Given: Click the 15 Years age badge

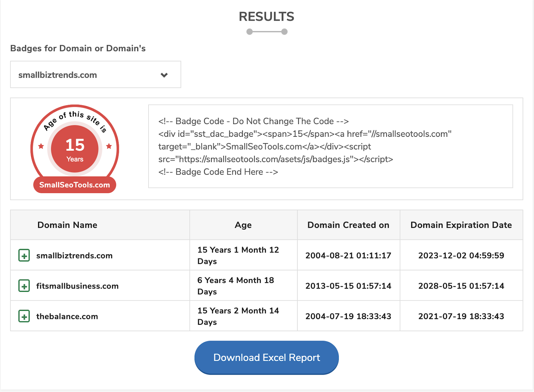Looking at the screenshot, I should click(75, 149).
